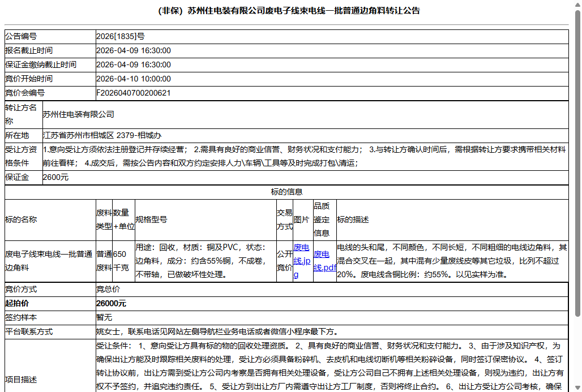Open the 废电线.jpg image link
The image size is (582, 392).
coord(301,261)
